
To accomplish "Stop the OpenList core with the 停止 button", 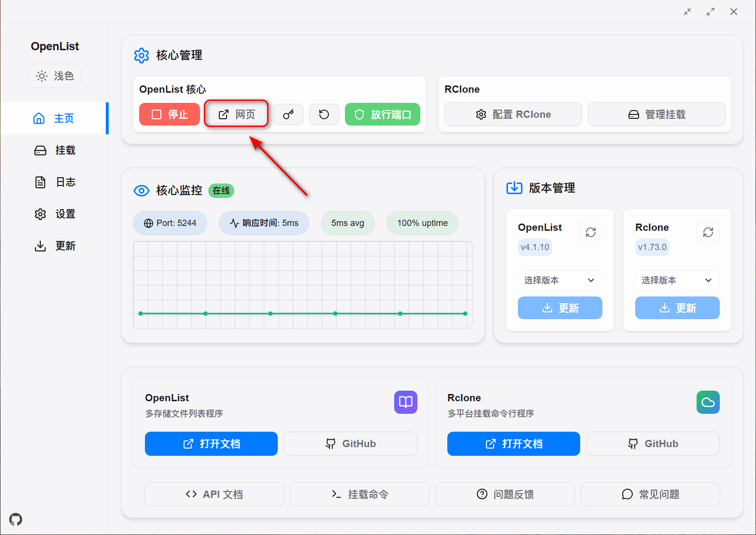I will (x=169, y=114).
